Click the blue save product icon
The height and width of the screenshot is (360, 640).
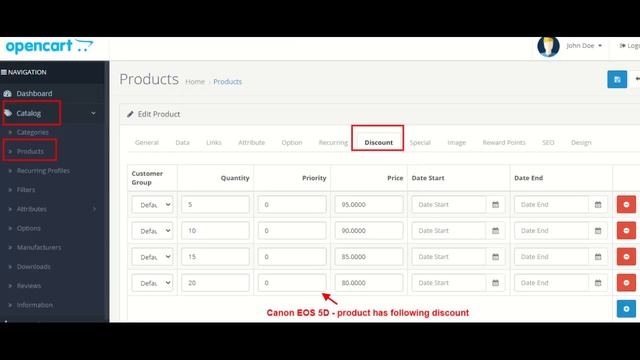pos(617,79)
